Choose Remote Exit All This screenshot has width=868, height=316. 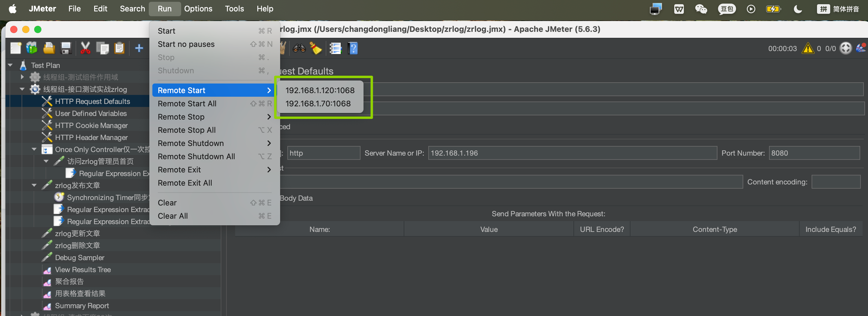click(214, 183)
